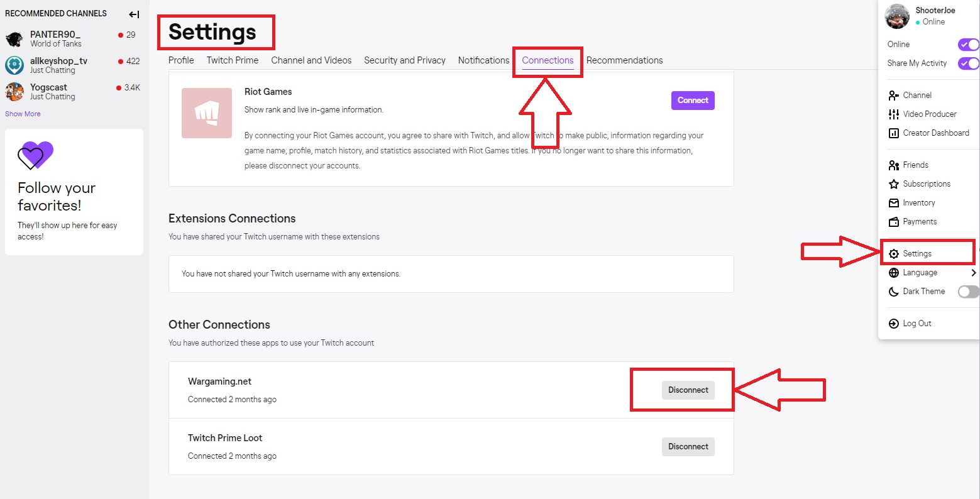Enable the Dark Theme toggle
This screenshot has height=499, width=980.
click(x=968, y=292)
